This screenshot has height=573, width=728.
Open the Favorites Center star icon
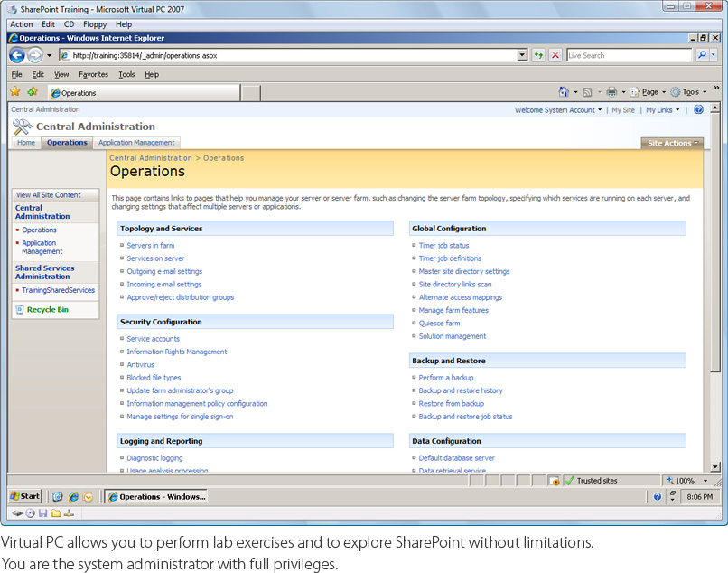point(15,91)
